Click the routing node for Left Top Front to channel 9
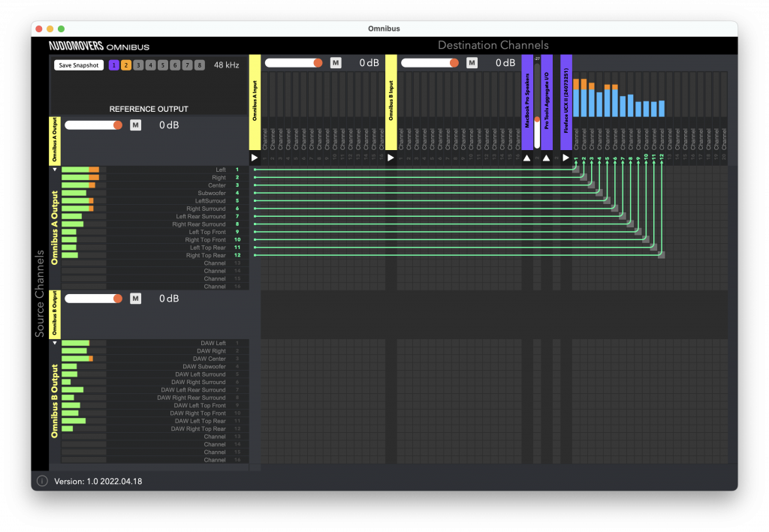Viewport: 769px width, 532px height. point(638,232)
